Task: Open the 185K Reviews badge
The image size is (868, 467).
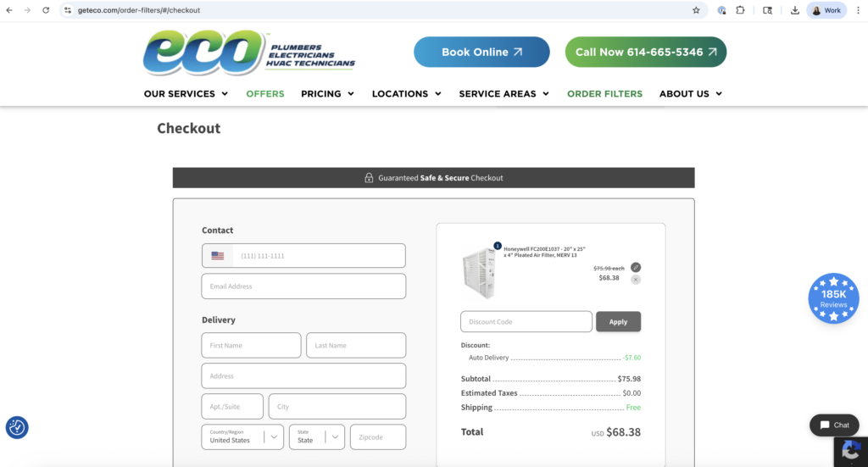Action: (x=833, y=298)
